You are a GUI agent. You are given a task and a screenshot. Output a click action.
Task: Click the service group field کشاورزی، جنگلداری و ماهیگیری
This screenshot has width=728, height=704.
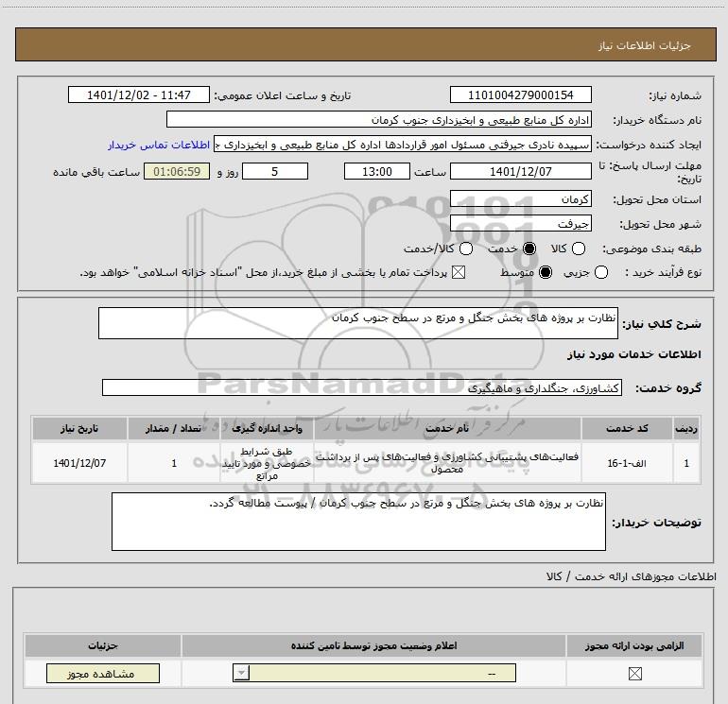(362, 388)
